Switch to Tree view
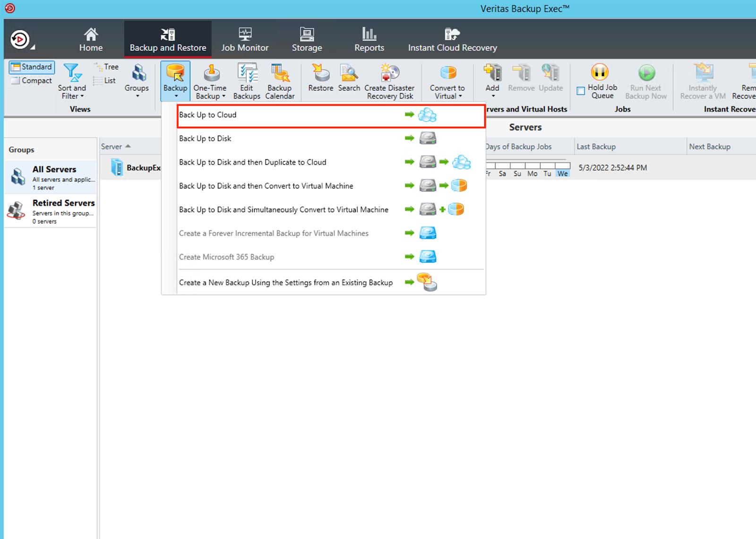This screenshot has height=539, width=756. [x=107, y=67]
